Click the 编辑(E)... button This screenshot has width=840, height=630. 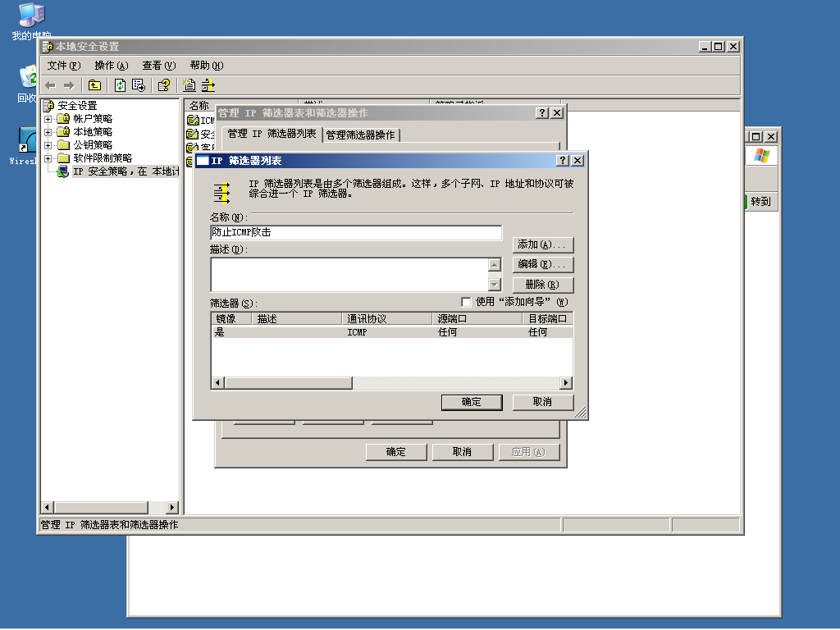[x=543, y=264]
